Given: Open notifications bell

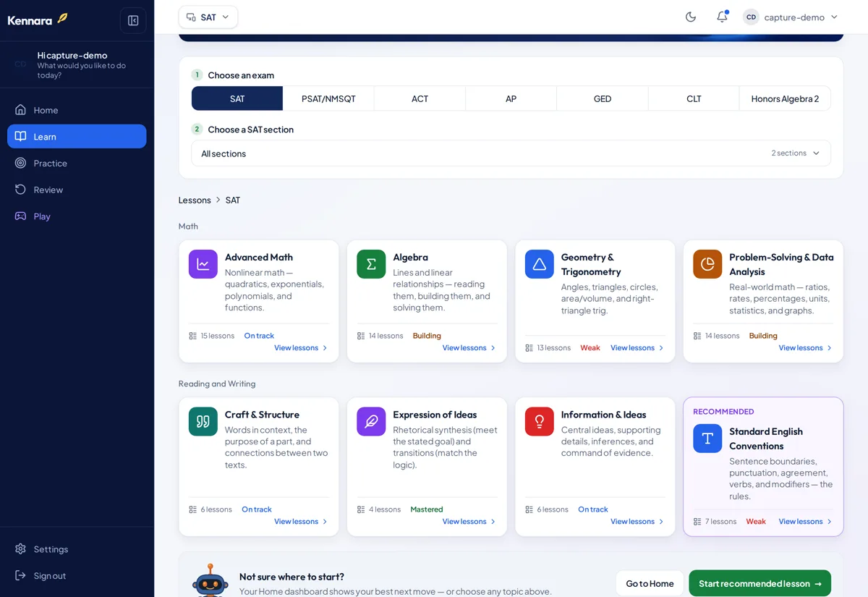Looking at the screenshot, I should click(x=722, y=17).
